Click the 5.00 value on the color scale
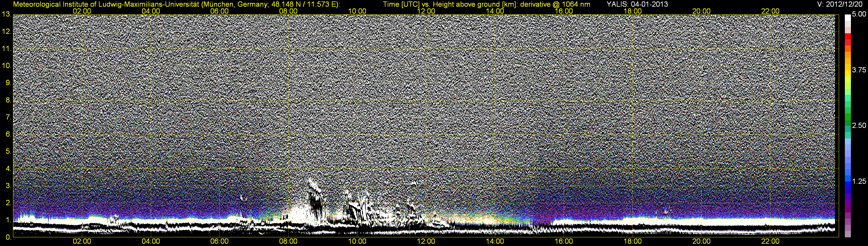868x246 pixels. [859, 14]
